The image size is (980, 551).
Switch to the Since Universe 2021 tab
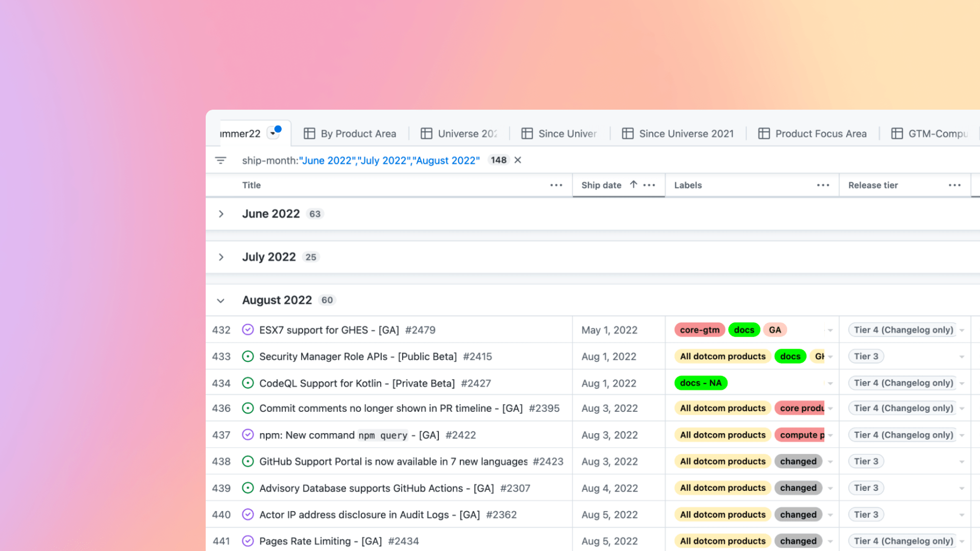click(686, 133)
